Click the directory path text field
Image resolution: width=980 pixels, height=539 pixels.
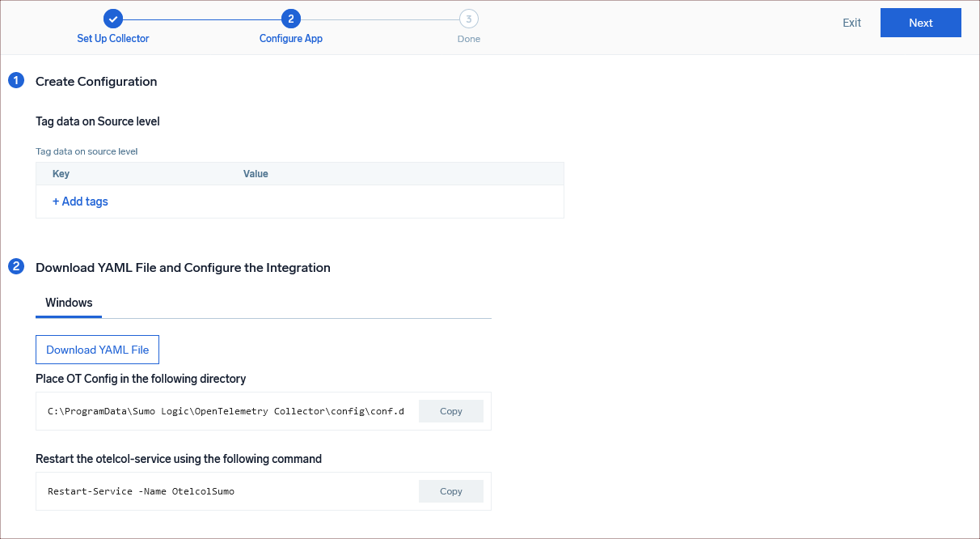[225, 410]
